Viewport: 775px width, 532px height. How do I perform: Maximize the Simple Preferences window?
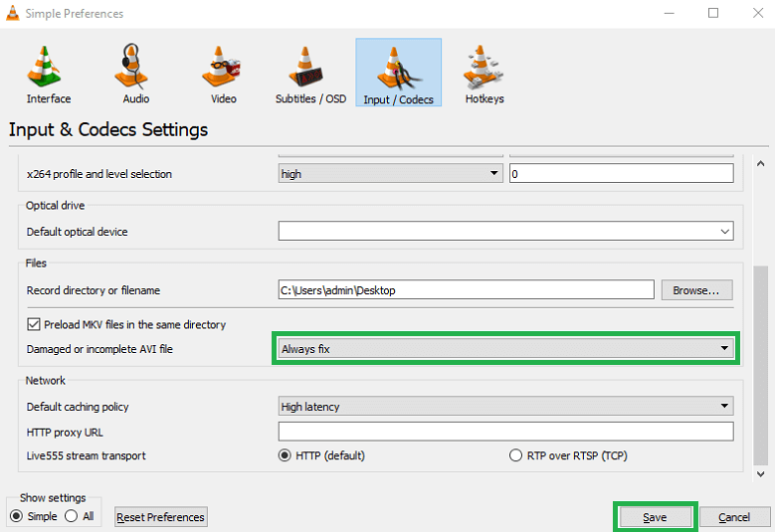[713, 13]
